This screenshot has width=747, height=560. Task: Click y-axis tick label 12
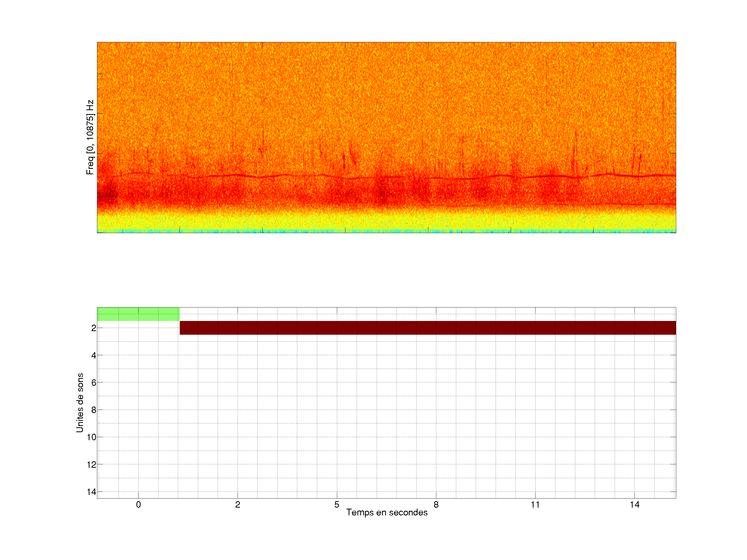point(92,465)
